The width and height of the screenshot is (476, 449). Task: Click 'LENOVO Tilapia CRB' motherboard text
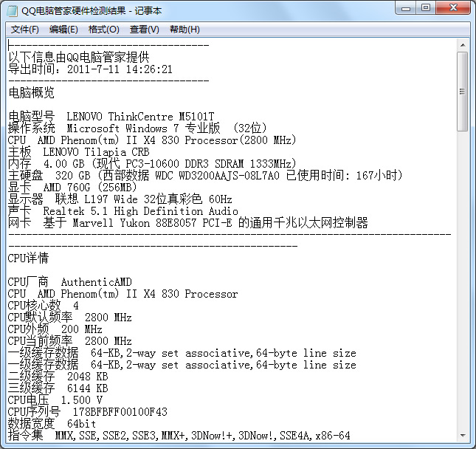96,152
